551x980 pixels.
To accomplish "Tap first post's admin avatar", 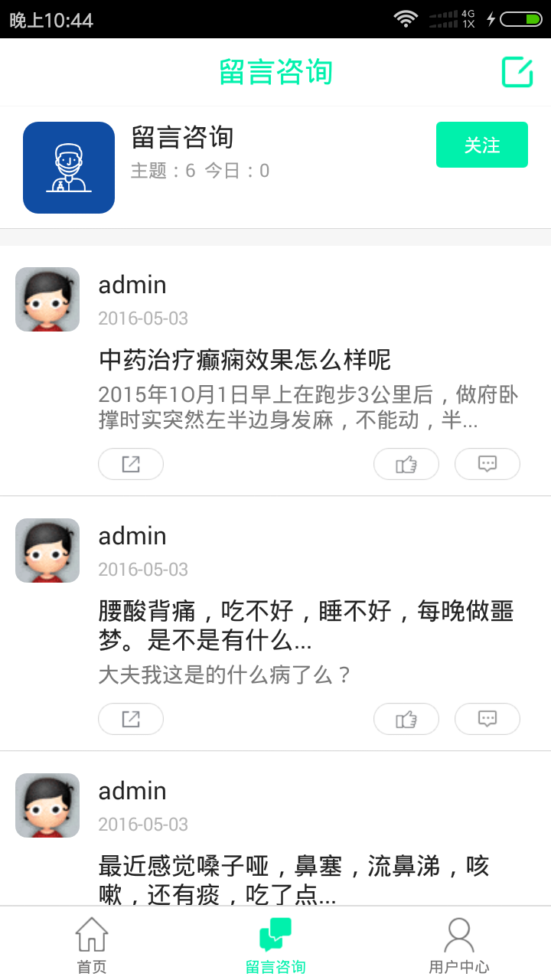I will (x=47, y=299).
